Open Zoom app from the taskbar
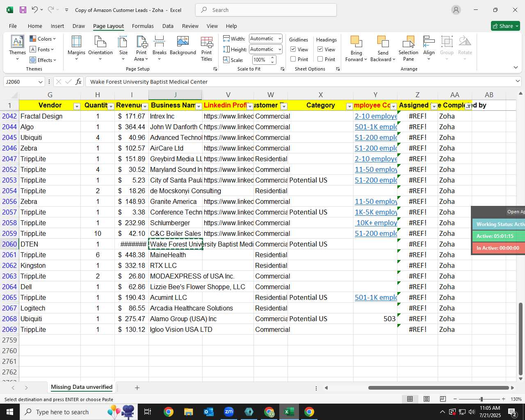The image size is (525, 420). tap(228, 412)
